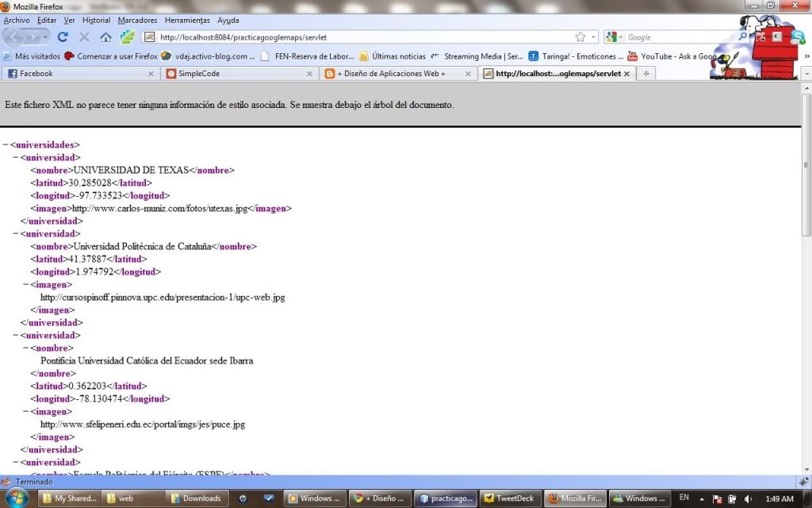Screen dimensions: 812x508
Task: Open the Herramientas menu
Action: [x=187, y=20]
